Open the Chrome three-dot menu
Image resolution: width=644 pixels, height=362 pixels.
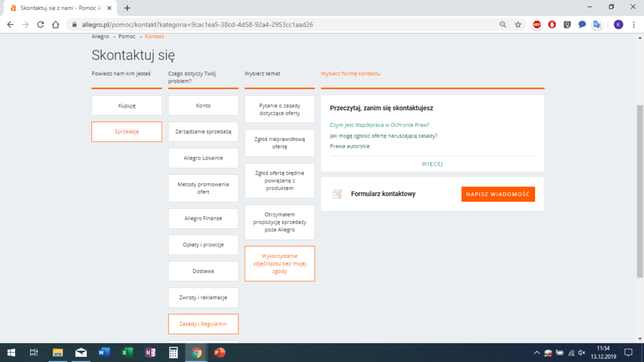(x=634, y=25)
